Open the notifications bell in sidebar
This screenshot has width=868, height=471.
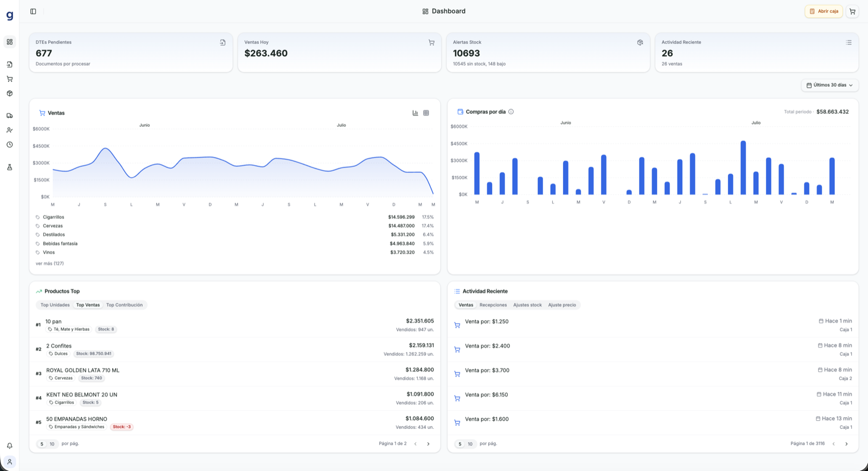coord(10,446)
